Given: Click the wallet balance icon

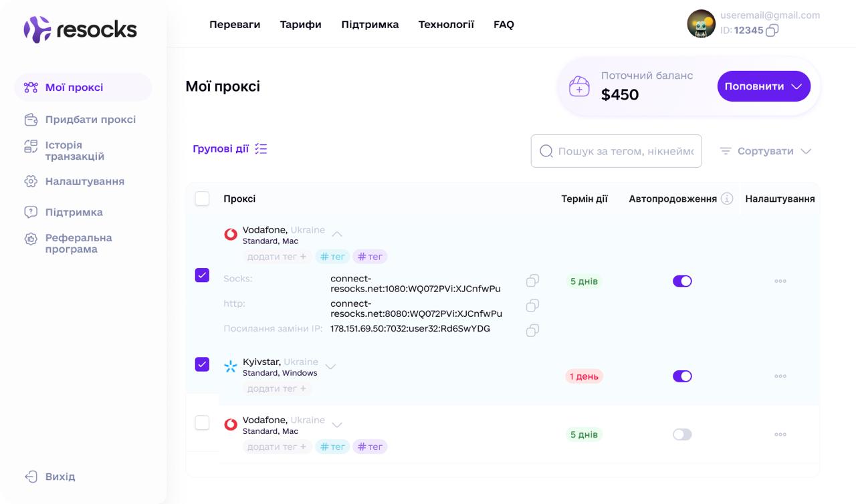Looking at the screenshot, I should [x=579, y=87].
